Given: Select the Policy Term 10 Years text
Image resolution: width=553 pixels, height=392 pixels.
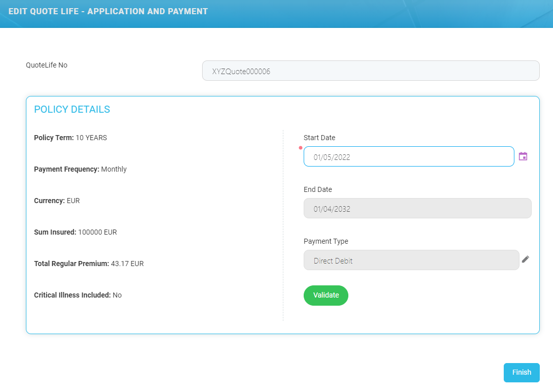Looking at the screenshot, I should tap(71, 138).
